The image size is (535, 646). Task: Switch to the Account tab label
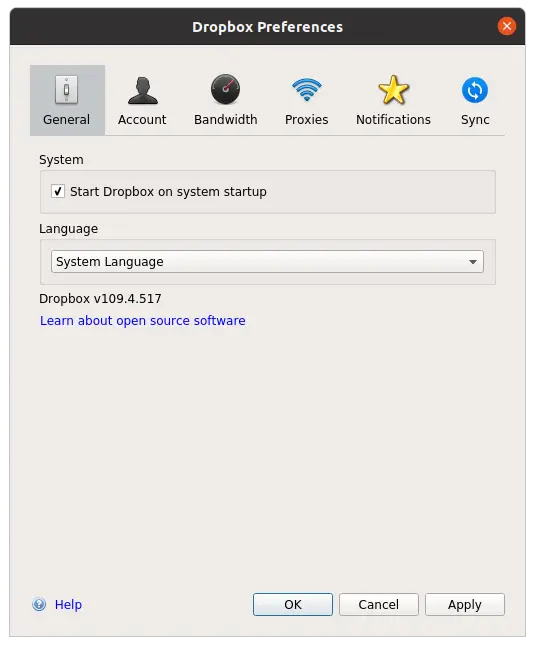[x=142, y=119]
